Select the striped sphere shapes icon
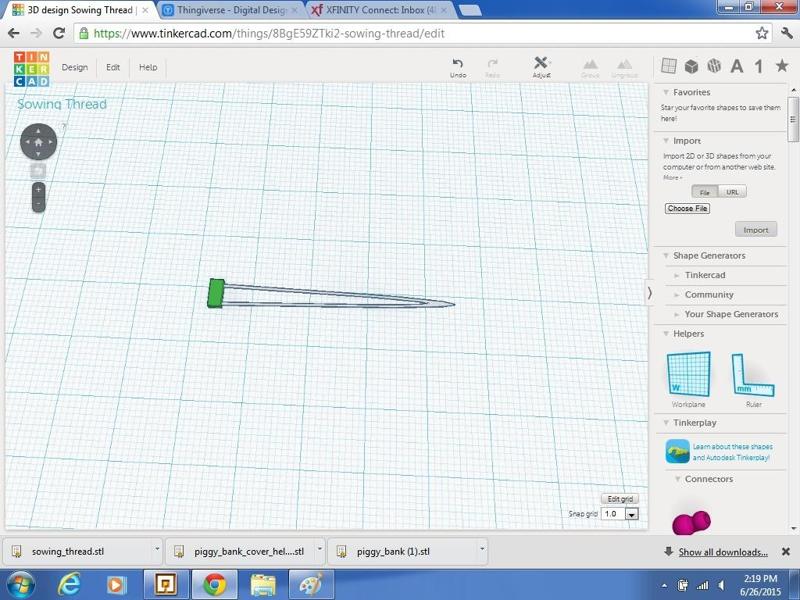 click(714, 66)
